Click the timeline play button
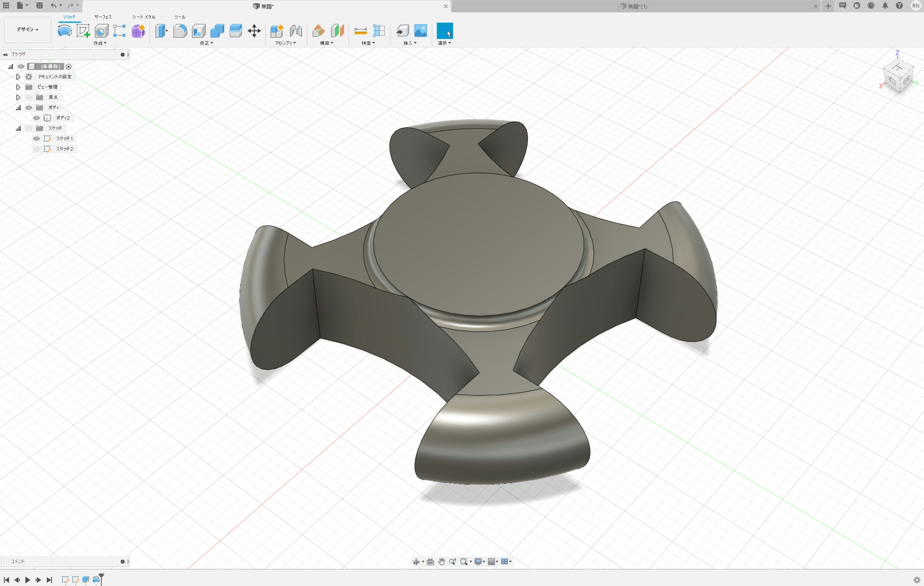This screenshot has width=924, height=586. pos(27,580)
